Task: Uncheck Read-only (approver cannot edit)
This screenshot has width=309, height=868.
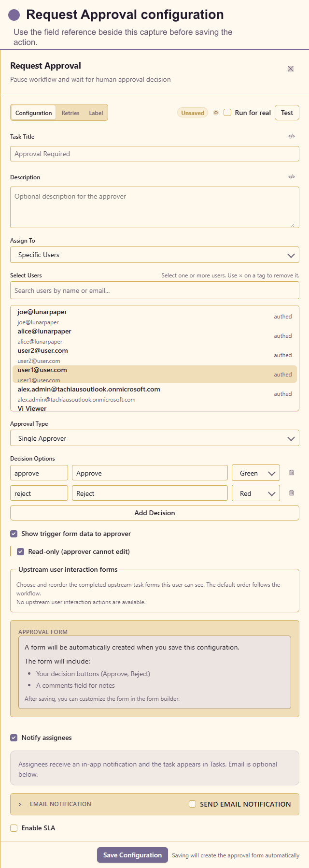Action: point(21,551)
